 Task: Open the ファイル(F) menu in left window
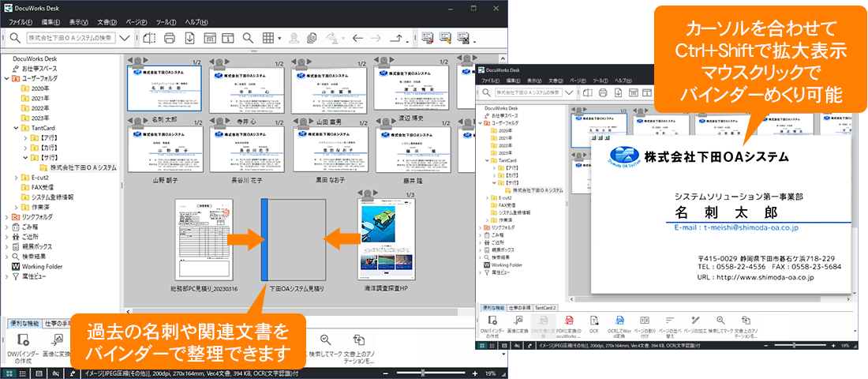point(20,22)
